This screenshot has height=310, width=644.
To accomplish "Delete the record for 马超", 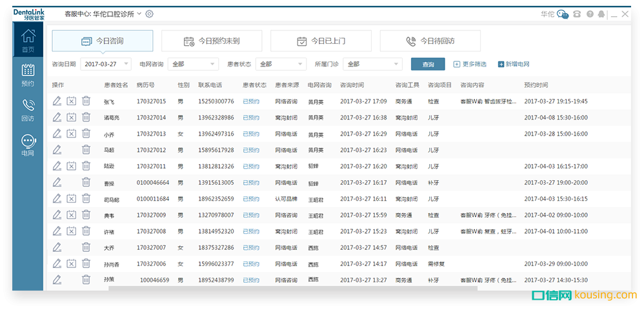I will pos(86,150).
